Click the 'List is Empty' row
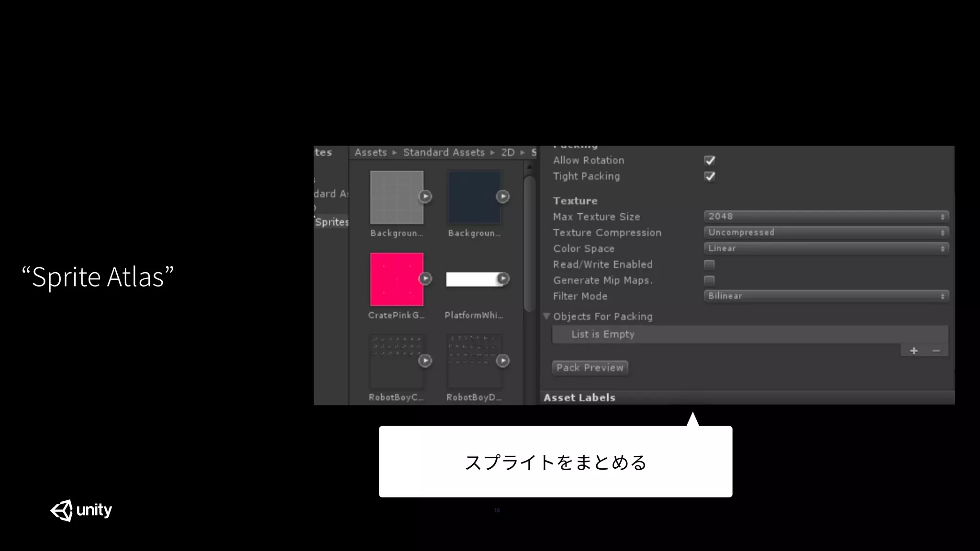980x551 pixels. (750, 334)
